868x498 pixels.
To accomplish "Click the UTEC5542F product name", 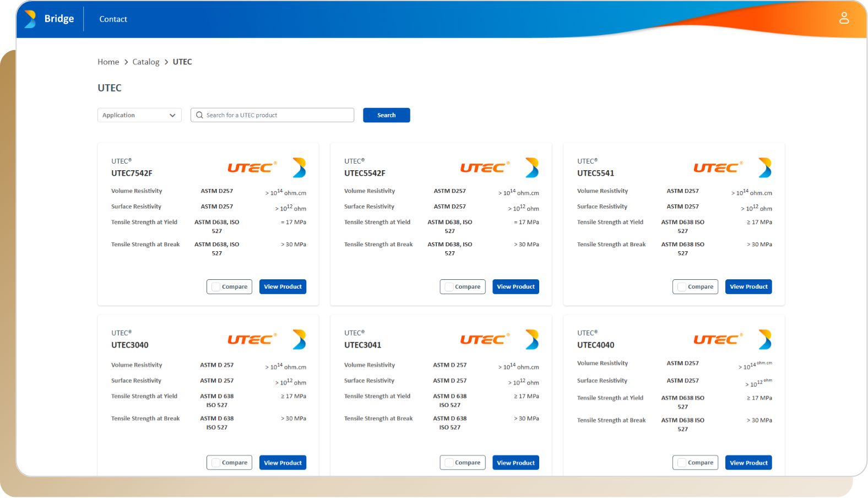I will (365, 173).
